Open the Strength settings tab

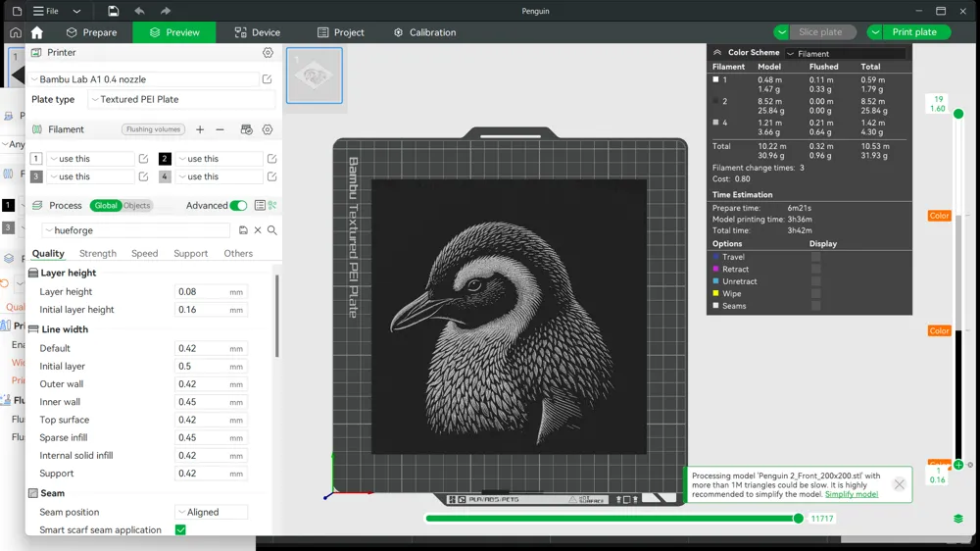pos(97,253)
